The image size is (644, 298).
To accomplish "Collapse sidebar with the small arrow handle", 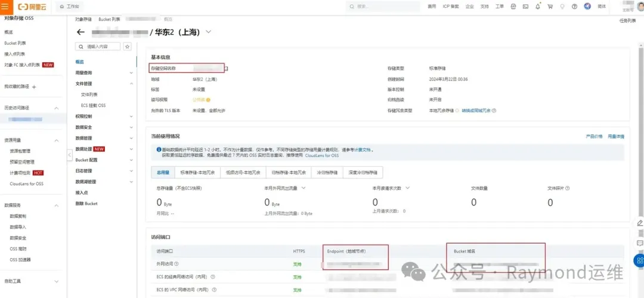I will [x=69, y=155].
